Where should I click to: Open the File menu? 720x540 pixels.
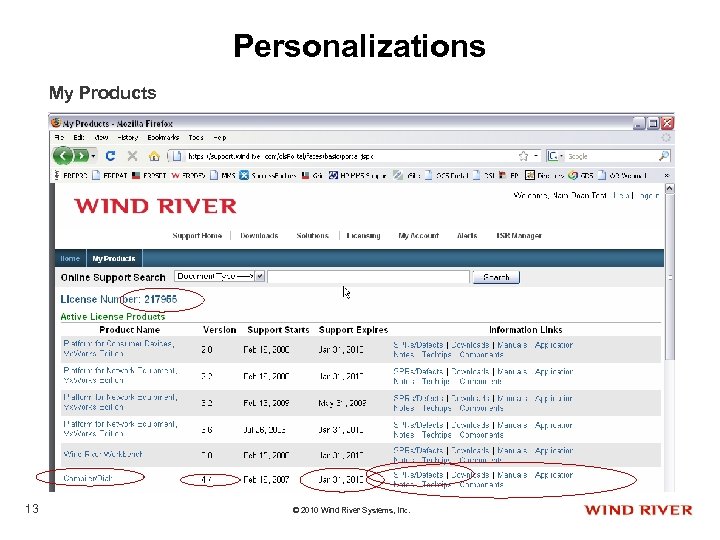pos(59,137)
